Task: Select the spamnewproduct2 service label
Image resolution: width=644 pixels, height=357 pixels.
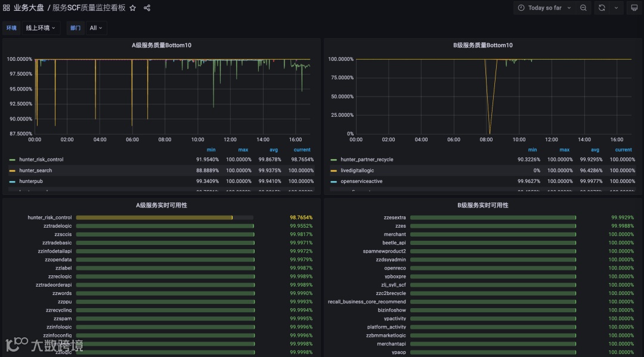Action: 384,251
